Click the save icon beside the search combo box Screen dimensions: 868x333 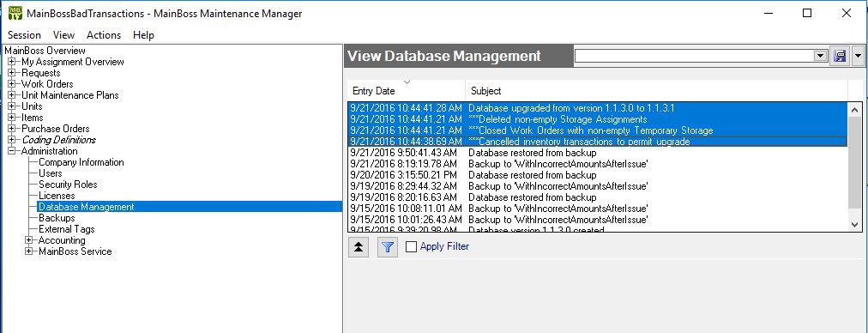[x=840, y=56]
